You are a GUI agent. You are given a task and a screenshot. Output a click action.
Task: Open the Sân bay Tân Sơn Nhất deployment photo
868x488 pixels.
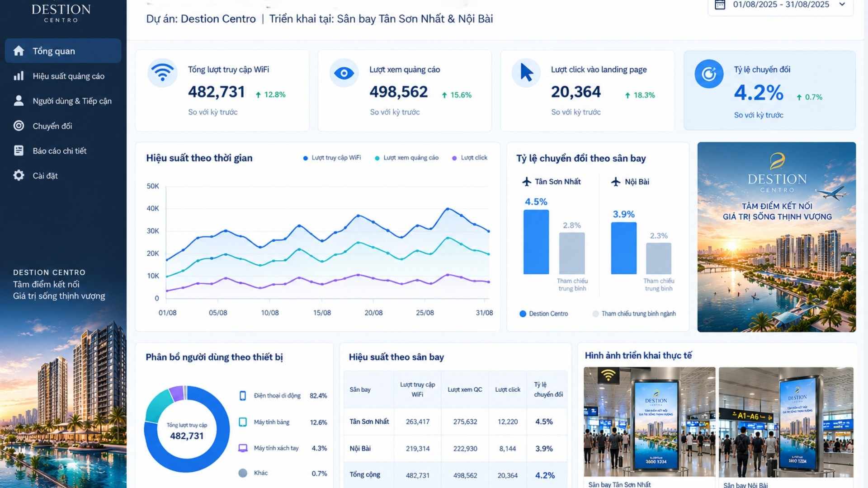pos(649,422)
